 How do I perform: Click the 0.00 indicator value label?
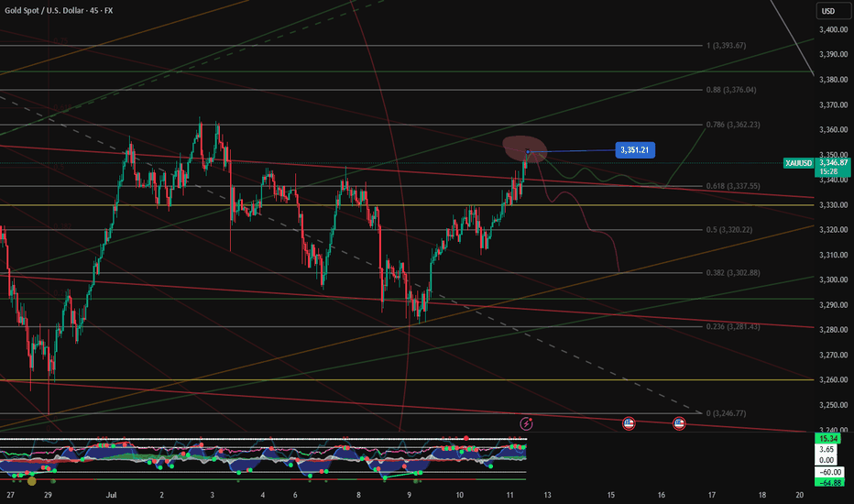(827, 460)
